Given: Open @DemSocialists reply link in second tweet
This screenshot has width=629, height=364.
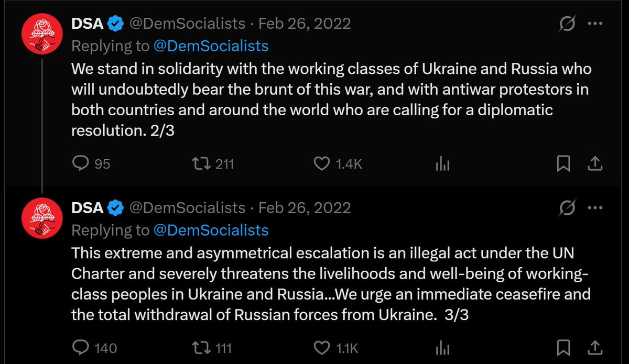Looking at the screenshot, I should (211, 230).
